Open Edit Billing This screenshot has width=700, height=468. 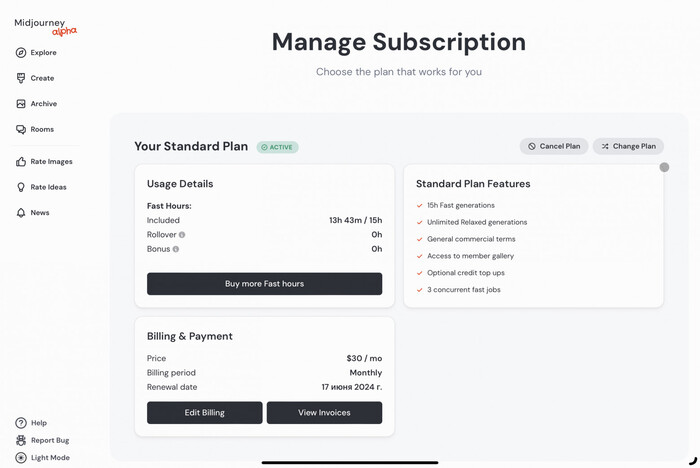point(204,413)
